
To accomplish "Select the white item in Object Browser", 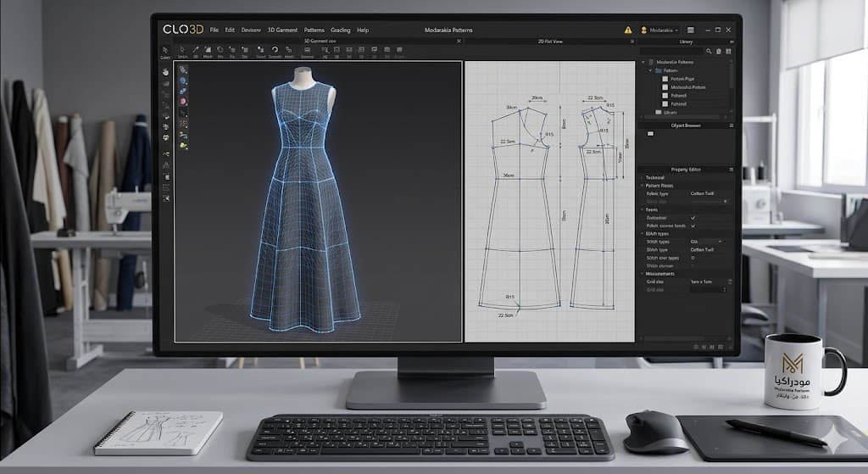I will (x=650, y=133).
